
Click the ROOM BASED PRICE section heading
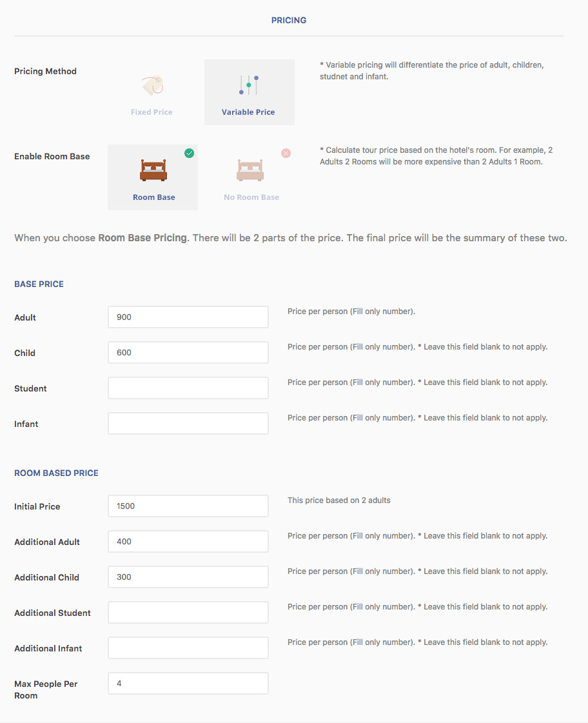click(56, 473)
